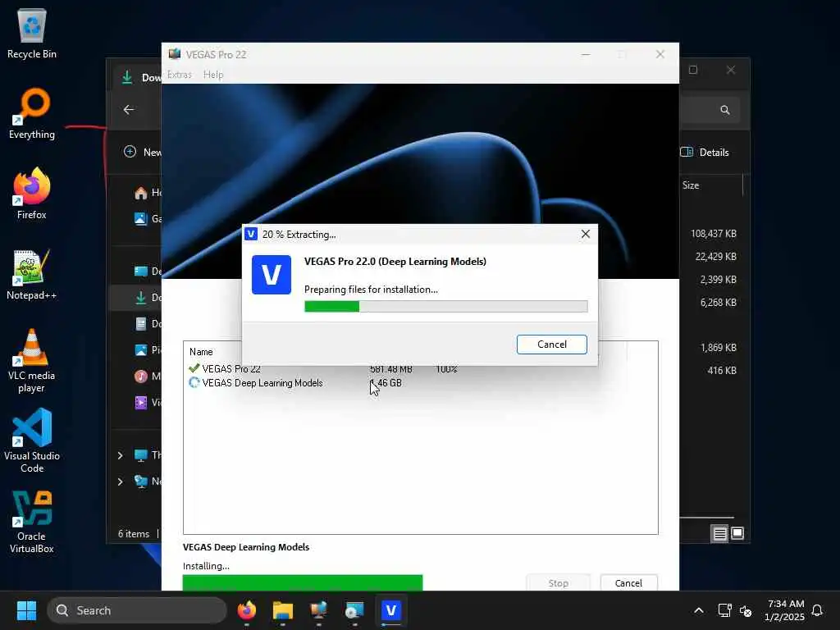Open Downloads in Explorer navigation pane
This screenshot has width=840, height=630.
[147, 297]
